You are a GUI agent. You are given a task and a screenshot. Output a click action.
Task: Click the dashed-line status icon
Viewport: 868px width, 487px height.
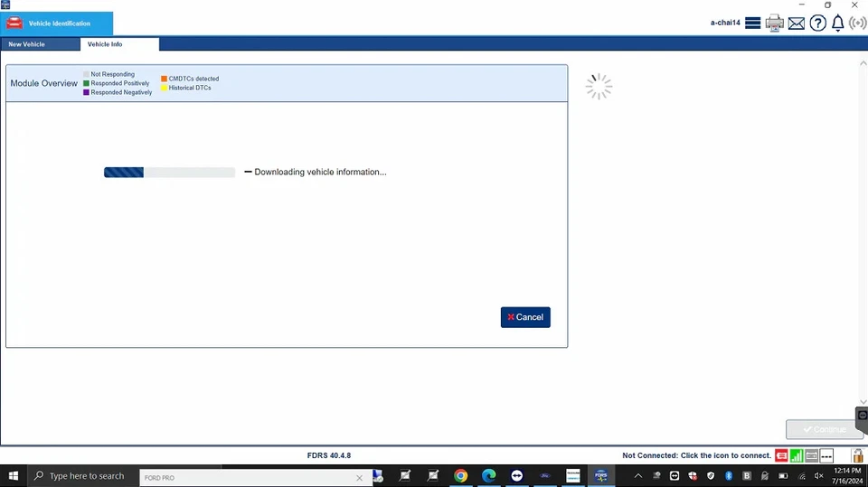coord(826,455)
